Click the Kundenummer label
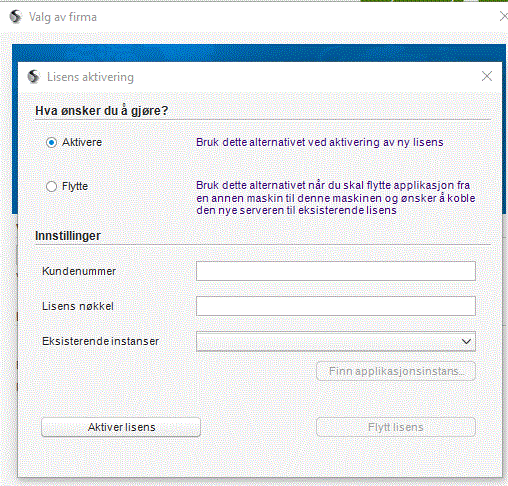 click(79, 271)
